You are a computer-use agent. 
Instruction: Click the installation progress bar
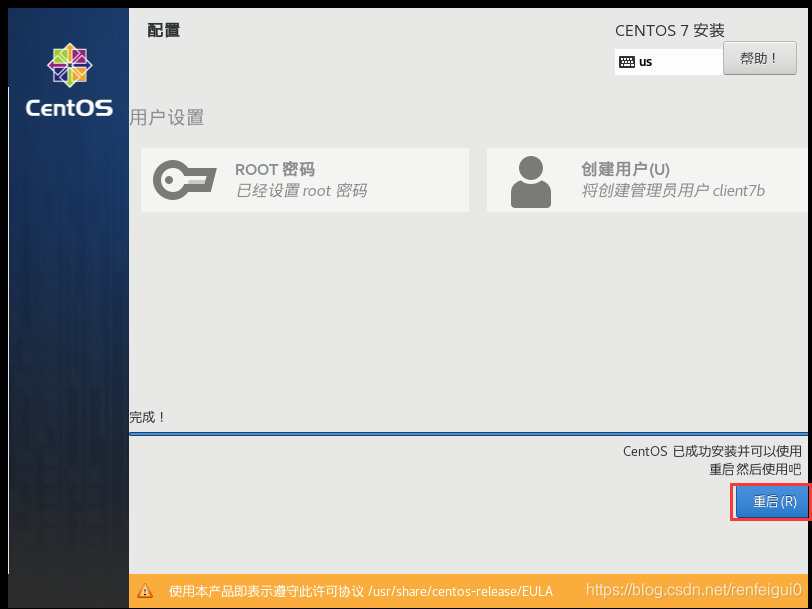(468, 433)
